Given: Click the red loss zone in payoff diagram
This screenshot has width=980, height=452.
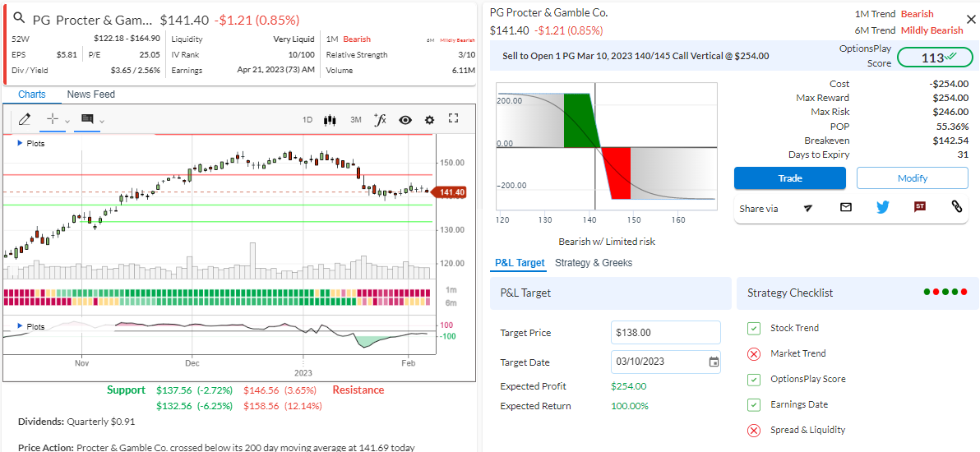Looking at the screenshot, I should pyautogui.click(x=617, y=173).
